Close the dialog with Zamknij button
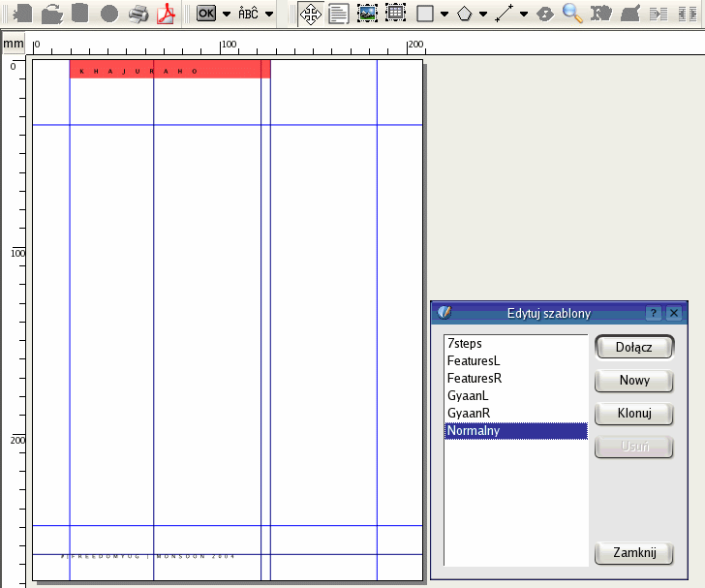The width and height of the screenshot is (705, 588). [x=633, y=553]
